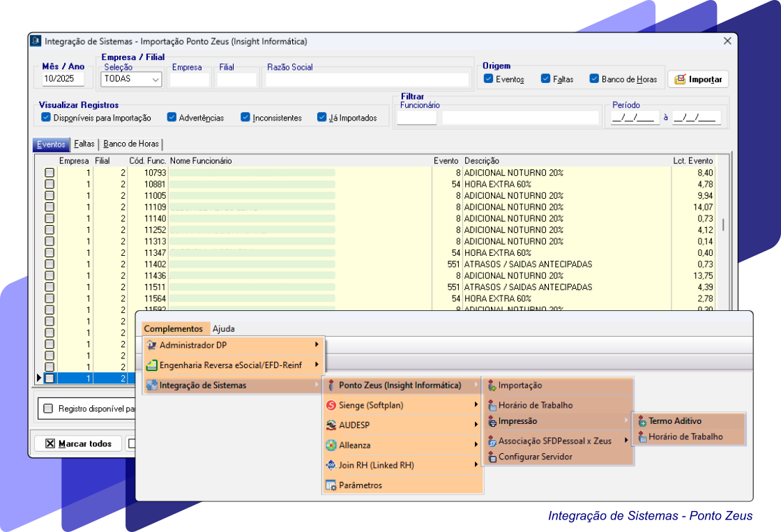Screen dimensions: 781x532
Task: Click the events table vertical scrollbar
Action: [723, 225]
